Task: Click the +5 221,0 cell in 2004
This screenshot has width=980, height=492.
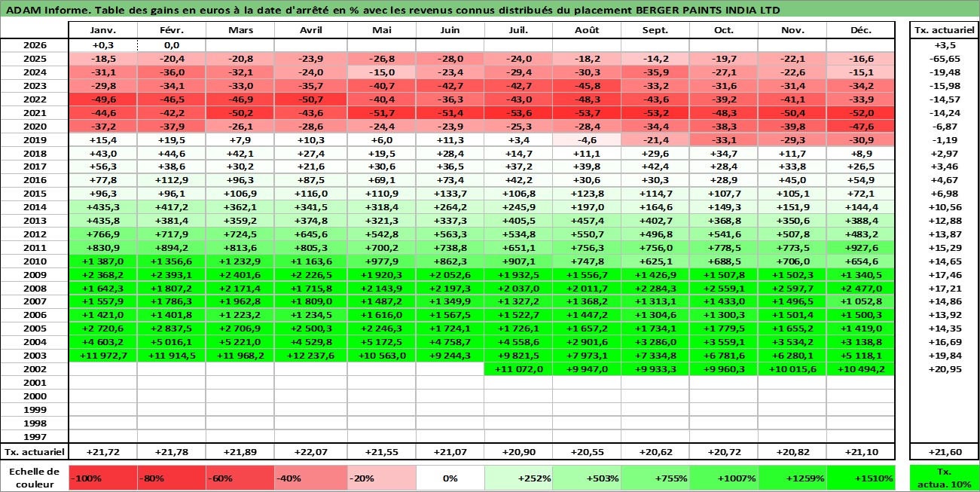Action: (x=240, y=342)
